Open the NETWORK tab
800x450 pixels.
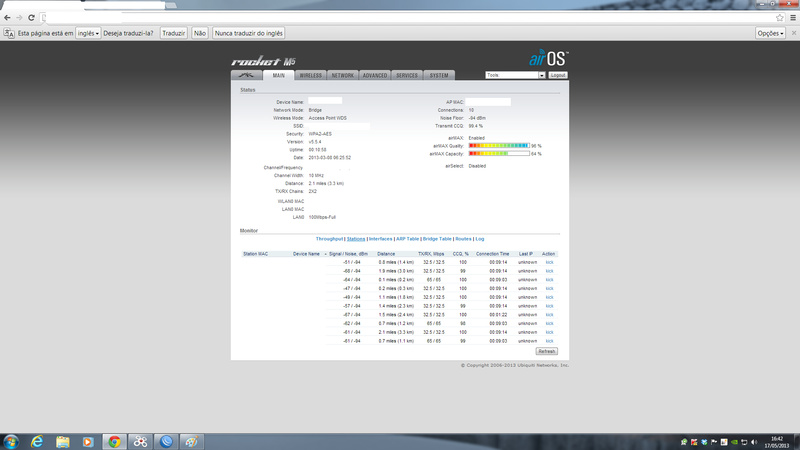click(342, 76)
